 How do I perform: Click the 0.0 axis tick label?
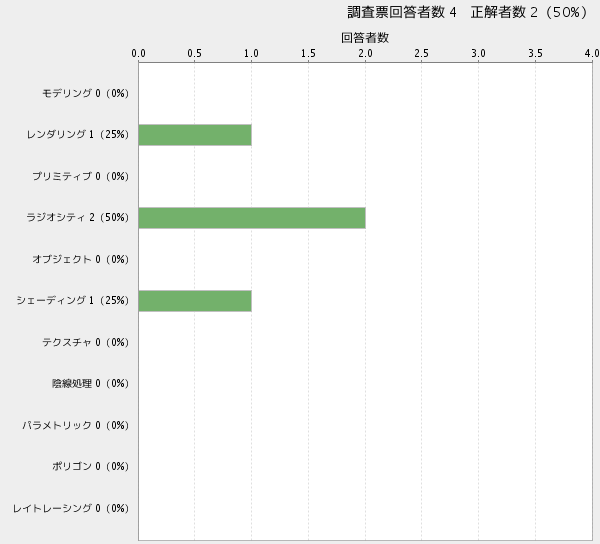click(139, 53)
